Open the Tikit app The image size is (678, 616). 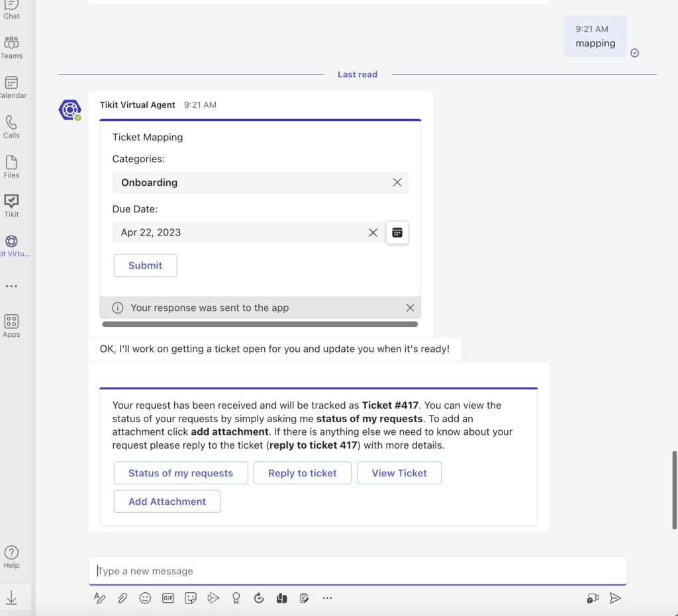coord(11,206)
